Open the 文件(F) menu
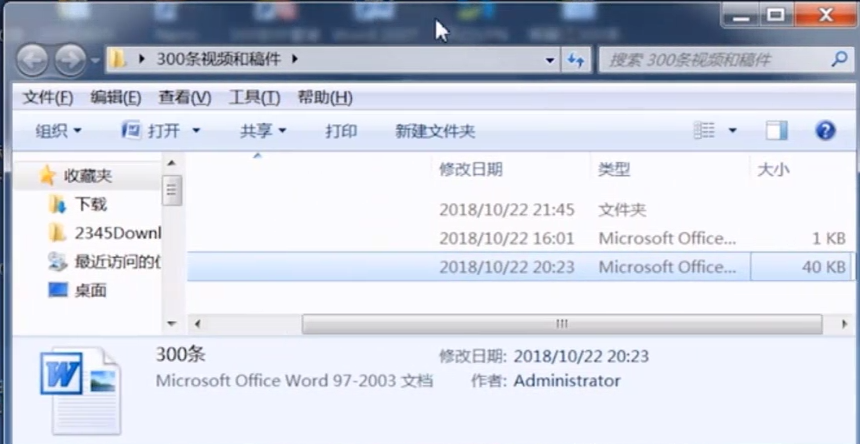Screen dimensions: 860x444 48,98
